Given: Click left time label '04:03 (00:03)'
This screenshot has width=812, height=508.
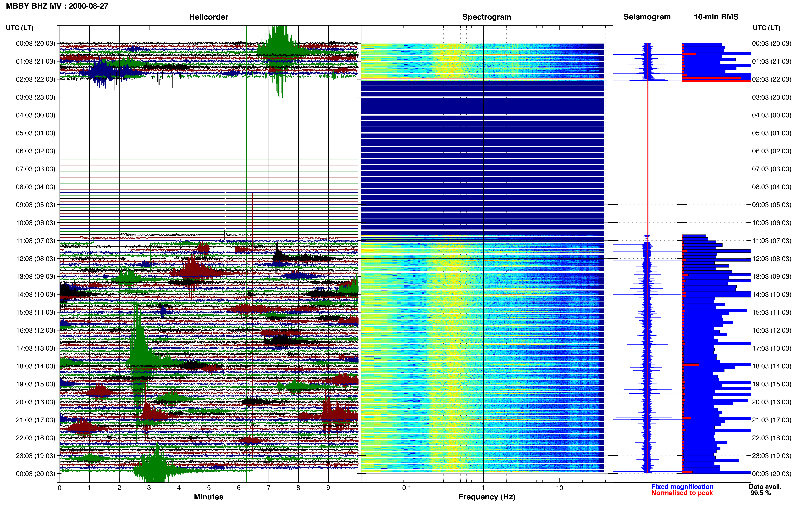Looking at the screenshot, I should [36, 115].
